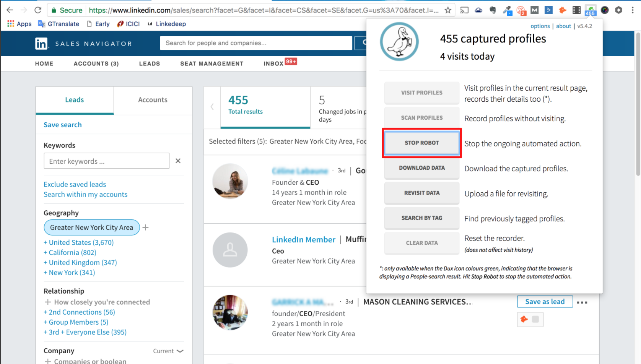Bookmark this page with the star icon
Screen dimensions: 641x364
point(448,10)
